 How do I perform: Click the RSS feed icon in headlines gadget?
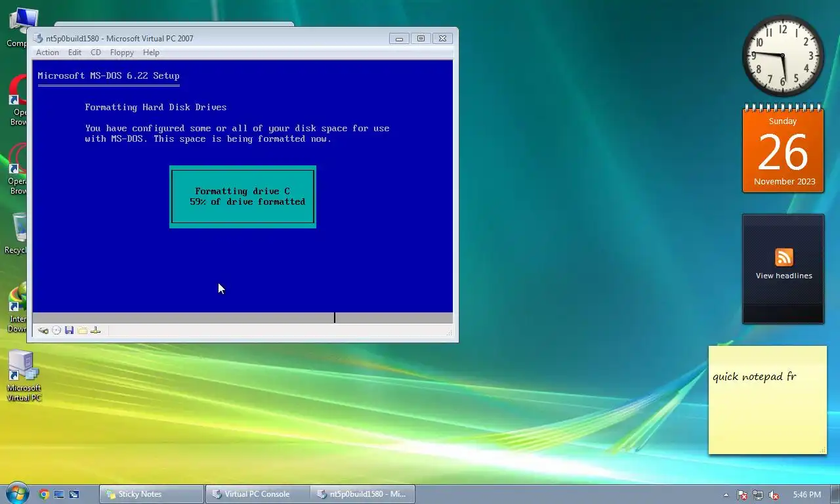784,257
